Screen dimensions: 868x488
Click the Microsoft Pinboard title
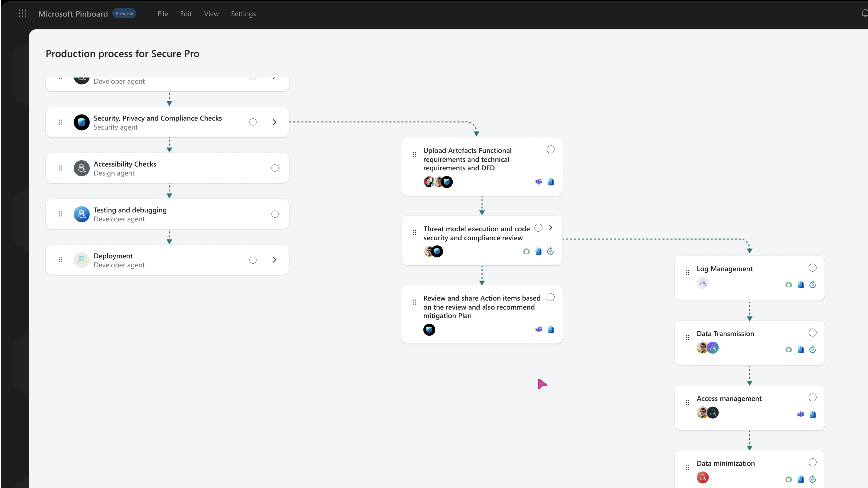point(73,14)
